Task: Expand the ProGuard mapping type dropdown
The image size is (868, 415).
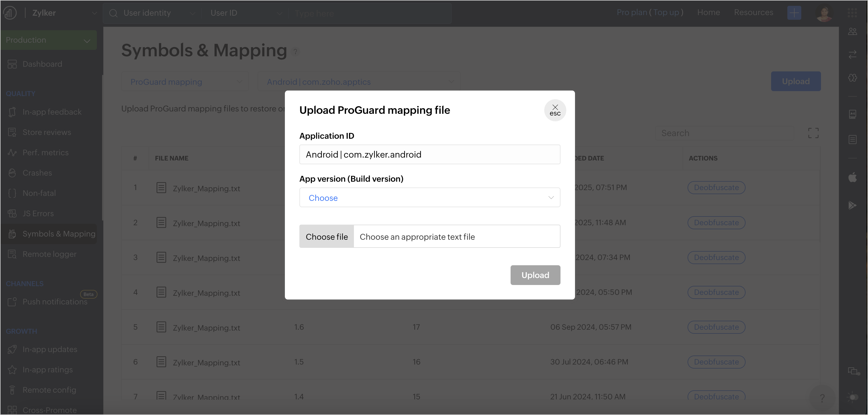Action: [x=185, y=82]
